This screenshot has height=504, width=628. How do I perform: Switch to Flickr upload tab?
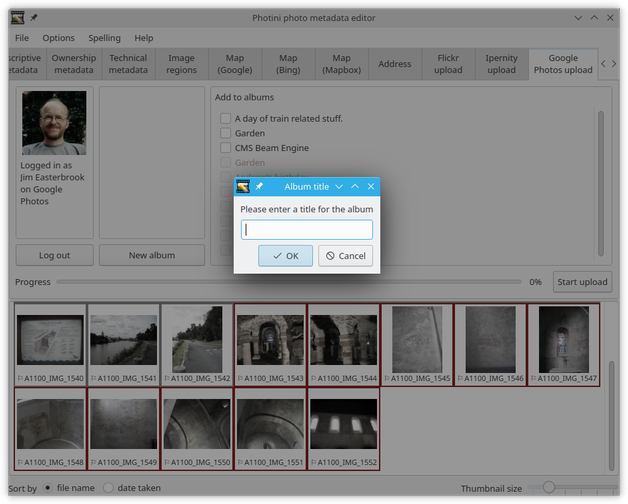click(x=448, y=64)
